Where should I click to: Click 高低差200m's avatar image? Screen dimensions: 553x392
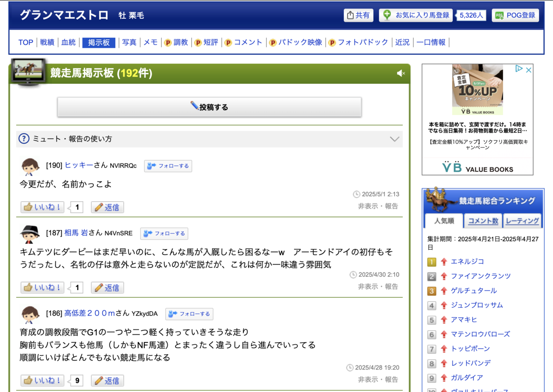click(30, 315)
